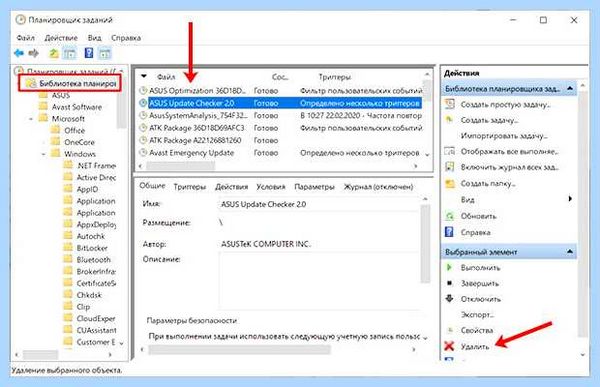Open the Вид menu in menu bar
The image size is (600, 387).
(x=95, y=38)
